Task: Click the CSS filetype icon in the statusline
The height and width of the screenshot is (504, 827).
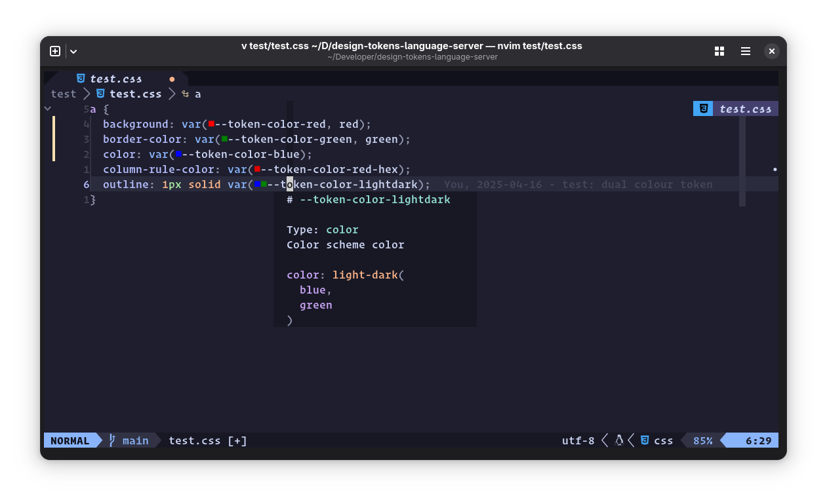Action: coord(645,440)
